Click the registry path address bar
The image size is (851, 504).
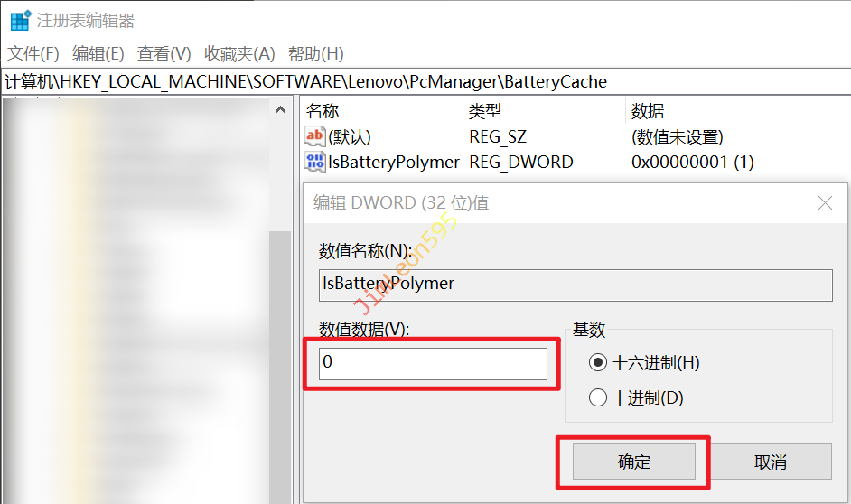point(425,82)
